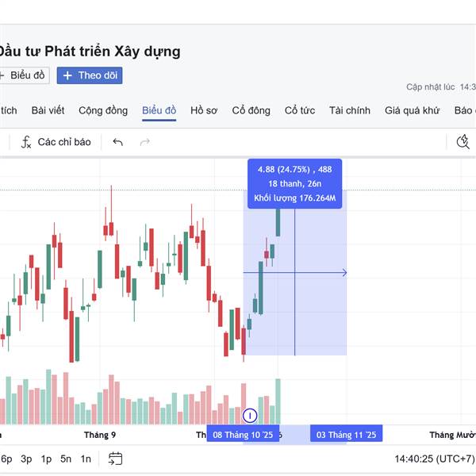Open the Cổ đông tab
Screen dimensions: 476x476
251,110
